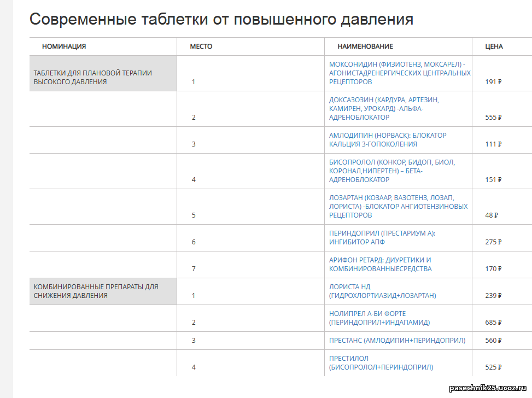Click the 685 ₽ price cell
This screenshot has width=532, height=398.
click(x=493, y=323)
